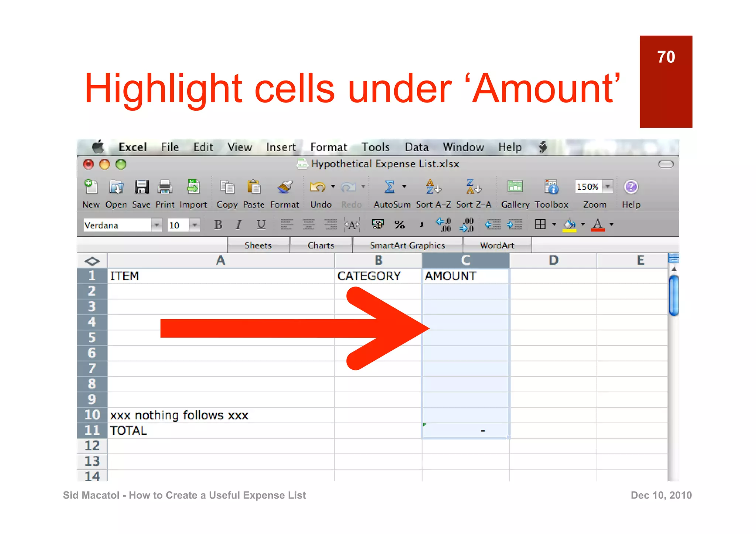
Task: Click Increase Decimal icon
Action: point(444,224)
